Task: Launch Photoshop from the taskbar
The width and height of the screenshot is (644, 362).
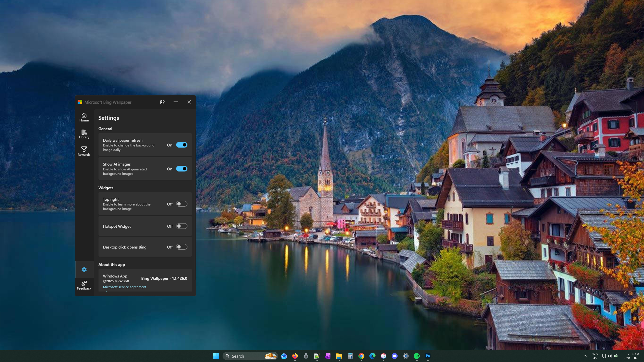Action: click(x=428, y=356)
